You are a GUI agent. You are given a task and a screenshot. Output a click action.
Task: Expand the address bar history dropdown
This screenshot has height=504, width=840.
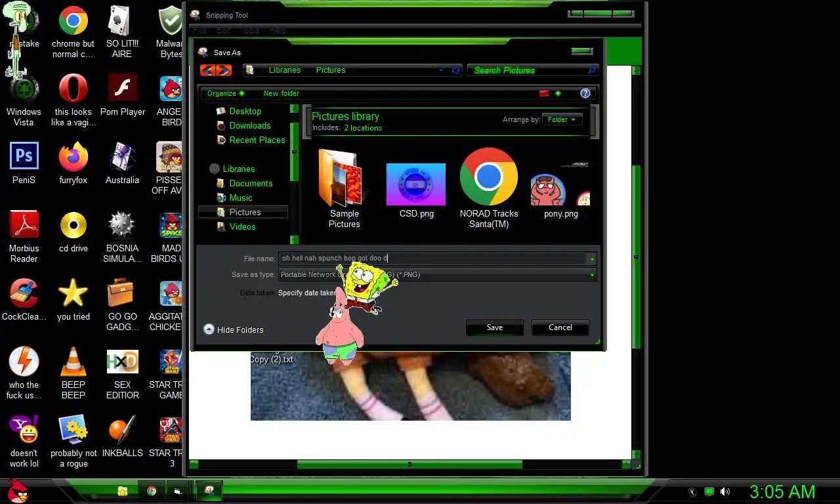(x=441, y=70)
